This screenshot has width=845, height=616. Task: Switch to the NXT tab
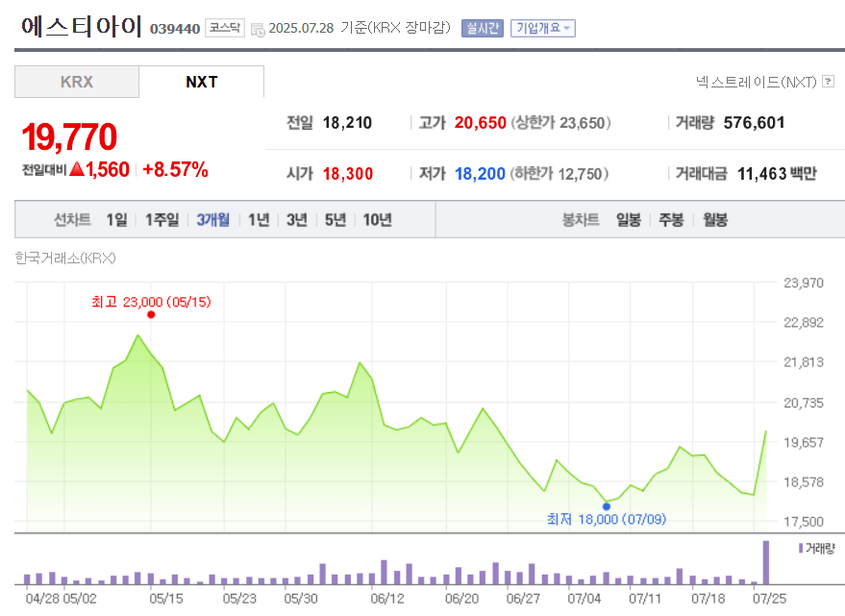202,82
